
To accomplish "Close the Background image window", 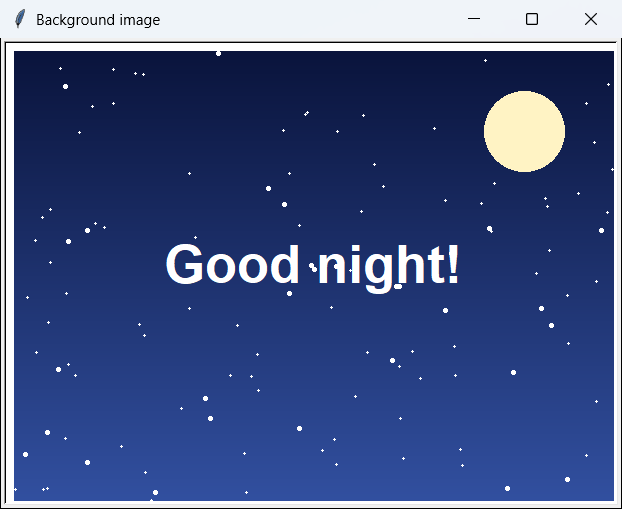I will pos(591,19).
